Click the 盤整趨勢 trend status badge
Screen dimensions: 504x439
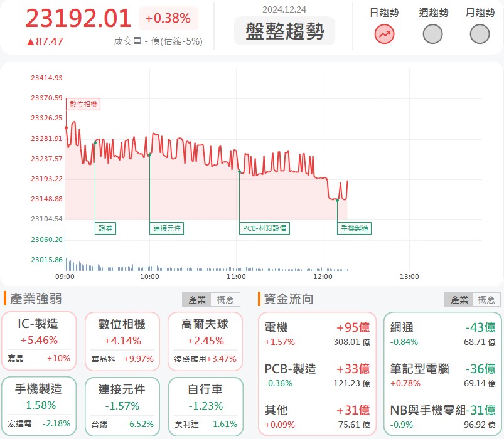[x=284, y=31]
